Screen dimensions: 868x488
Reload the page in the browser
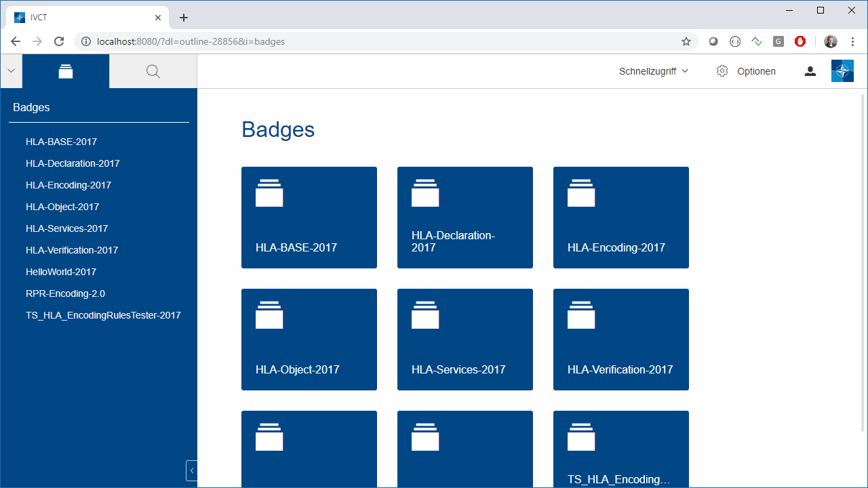tap(59, 41)
